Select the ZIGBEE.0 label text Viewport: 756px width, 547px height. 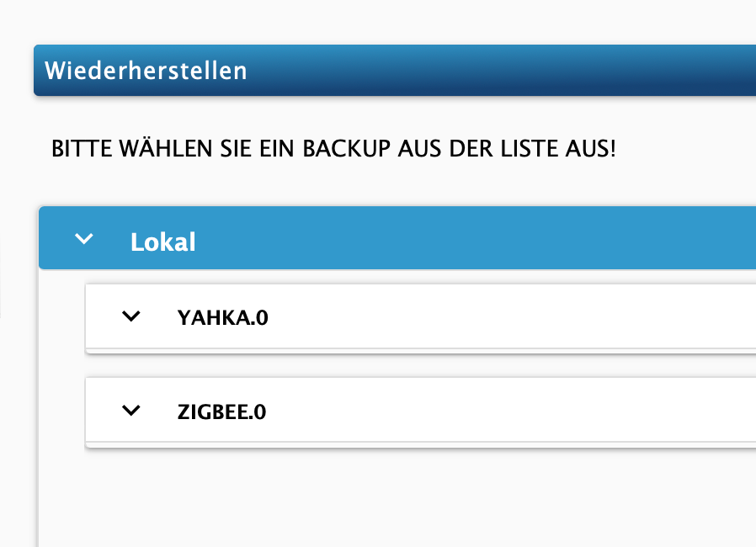[221, 412]
